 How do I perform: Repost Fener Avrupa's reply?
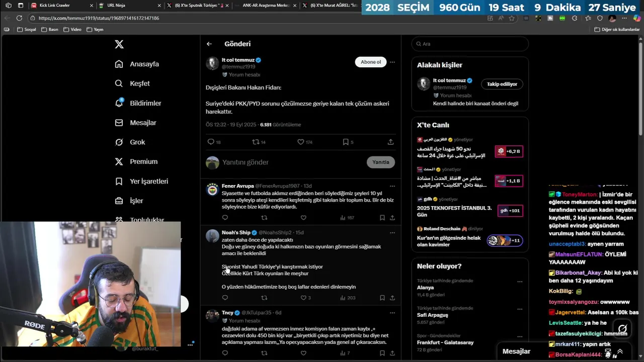click(x=264, y=218)
